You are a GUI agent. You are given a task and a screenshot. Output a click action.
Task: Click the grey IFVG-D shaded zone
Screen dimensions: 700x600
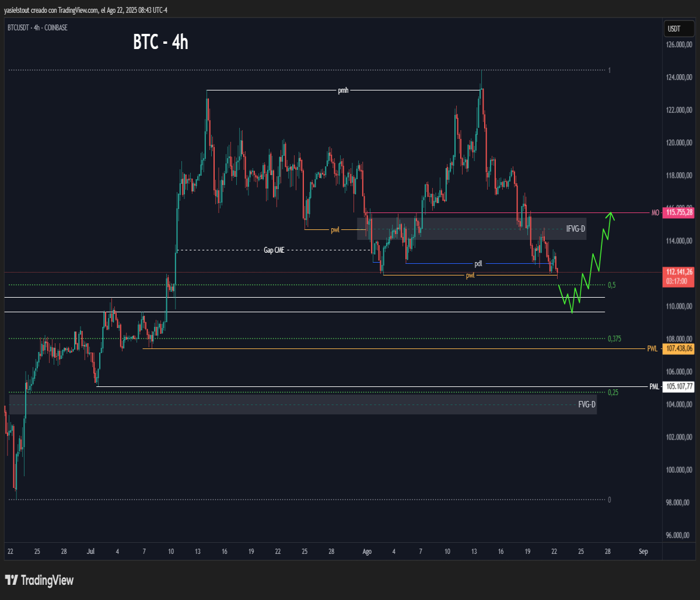click(x=473, y=229)
